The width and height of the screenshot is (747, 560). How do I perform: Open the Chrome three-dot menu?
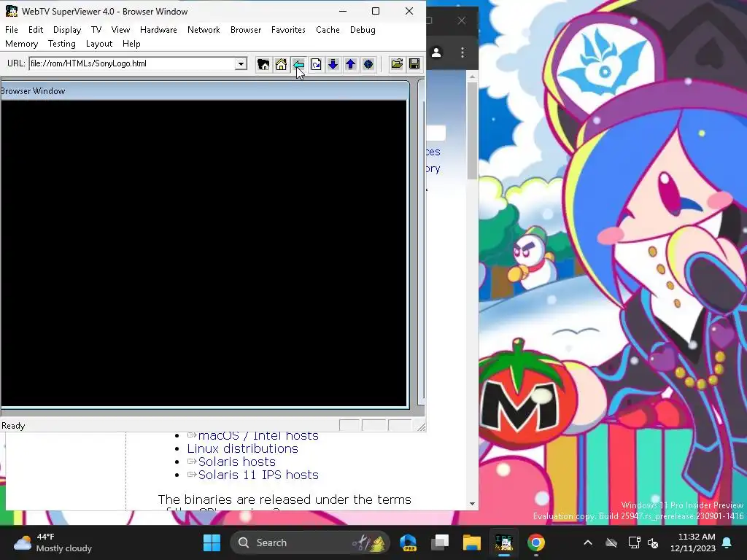pyautogui.click(x=462, y=52)
